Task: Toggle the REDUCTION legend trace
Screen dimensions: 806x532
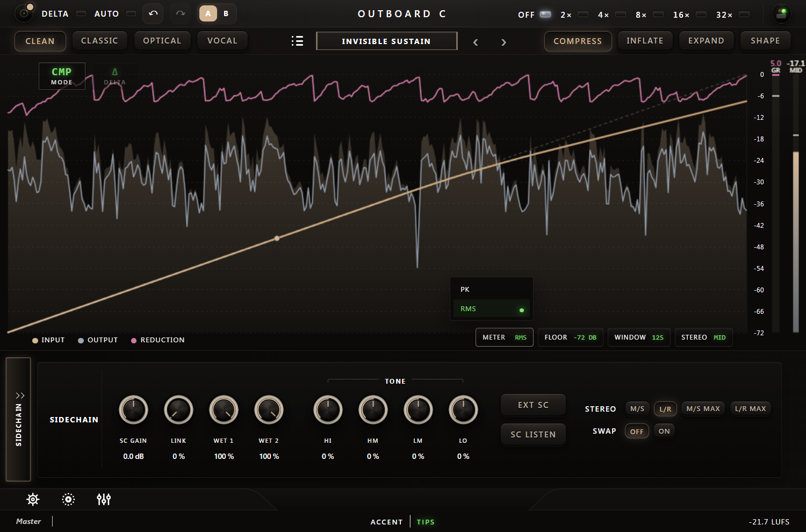Action: tap(158, 340)
